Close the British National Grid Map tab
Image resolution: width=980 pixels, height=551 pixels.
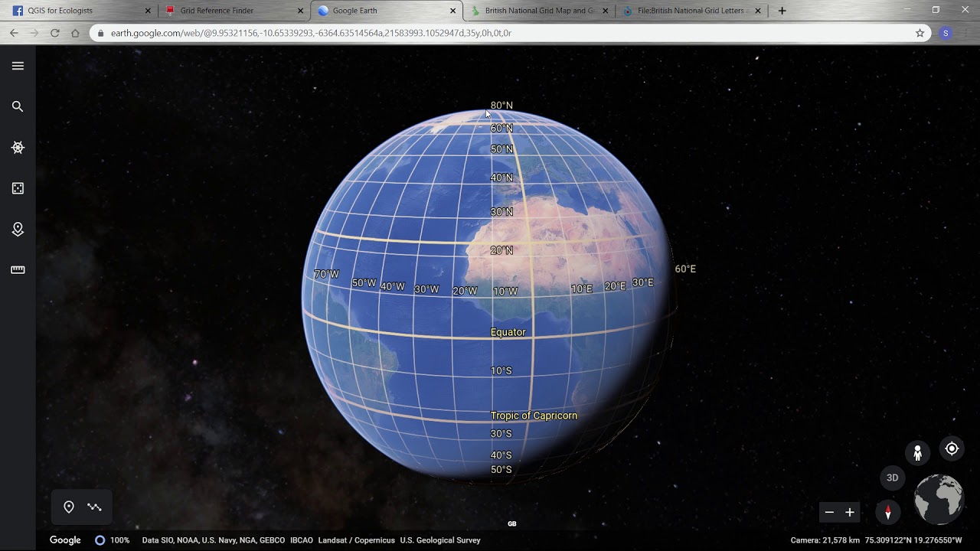pos(606,11)
